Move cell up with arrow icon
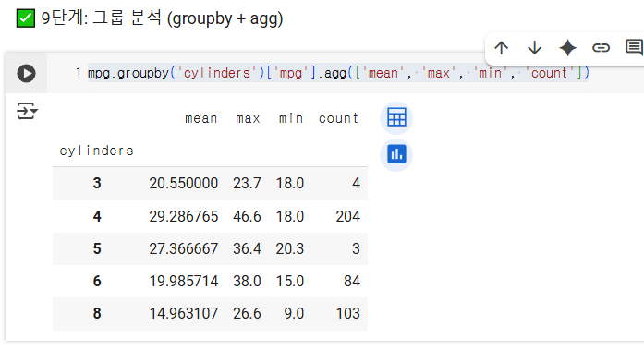Viewport: 644px width, 350px height. point(501,48)
